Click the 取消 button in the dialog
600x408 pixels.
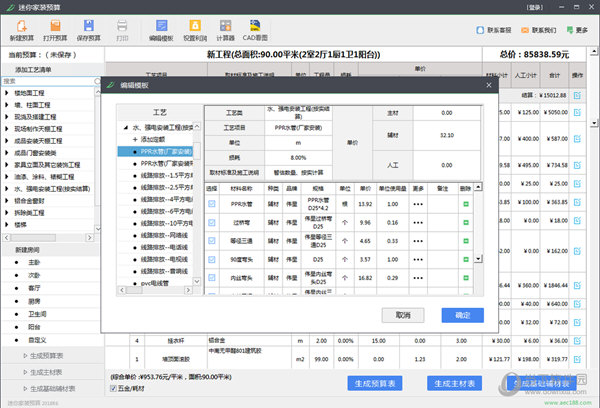pos(403,315)
